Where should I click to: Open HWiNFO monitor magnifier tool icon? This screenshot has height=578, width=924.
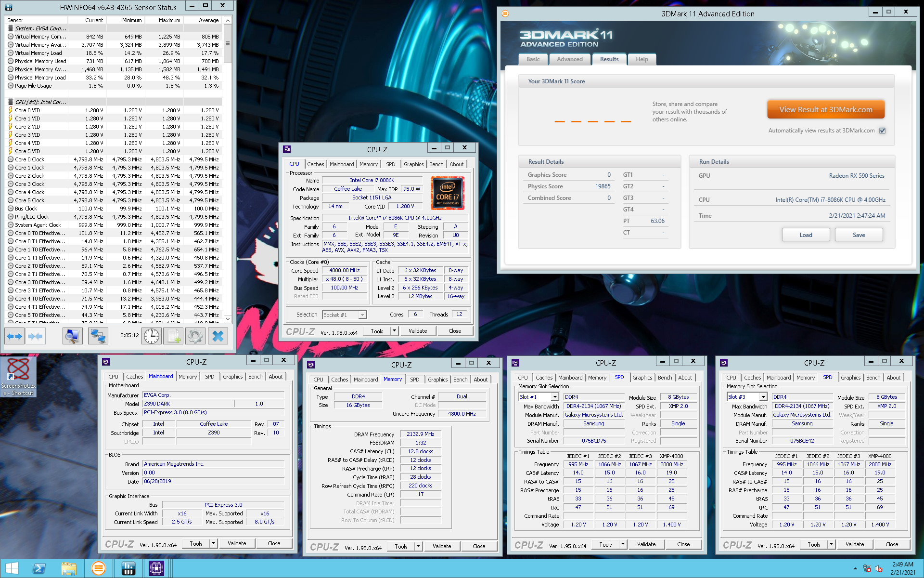click(72, 336)
